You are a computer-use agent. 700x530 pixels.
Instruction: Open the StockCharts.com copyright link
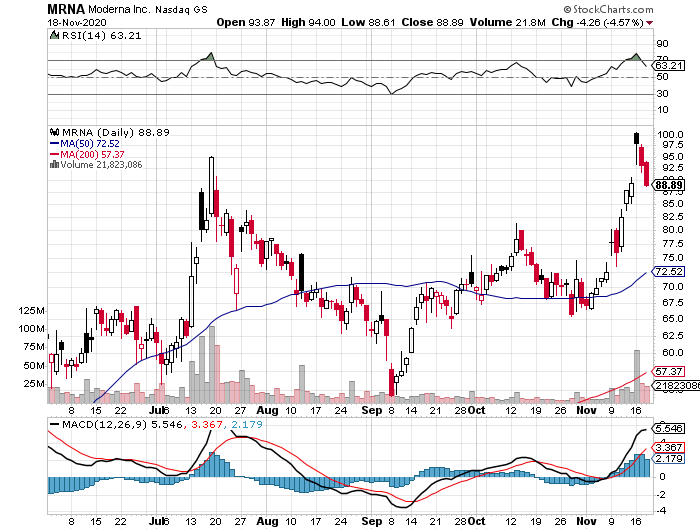pyautogui.click(x=608, y=9)
